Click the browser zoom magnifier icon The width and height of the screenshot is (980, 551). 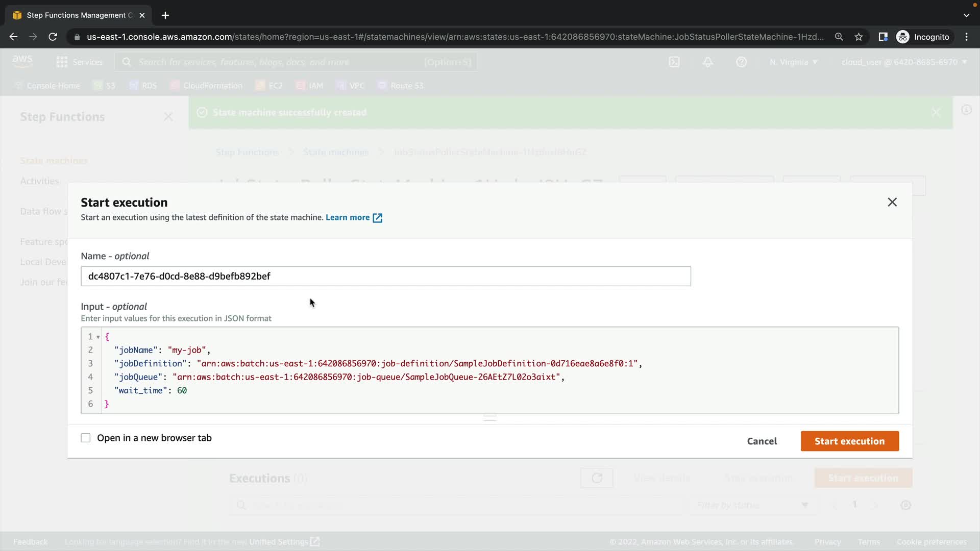pos(839,37)
